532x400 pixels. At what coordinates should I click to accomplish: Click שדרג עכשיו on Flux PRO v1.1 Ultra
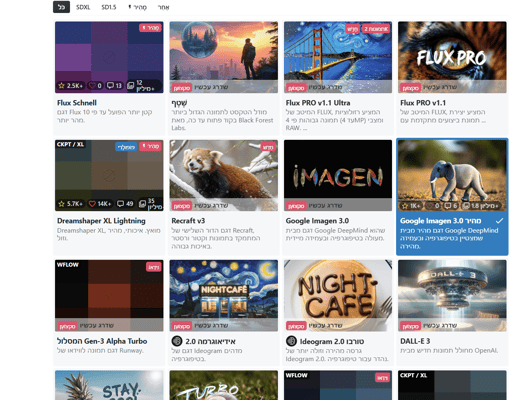[325, 88]
